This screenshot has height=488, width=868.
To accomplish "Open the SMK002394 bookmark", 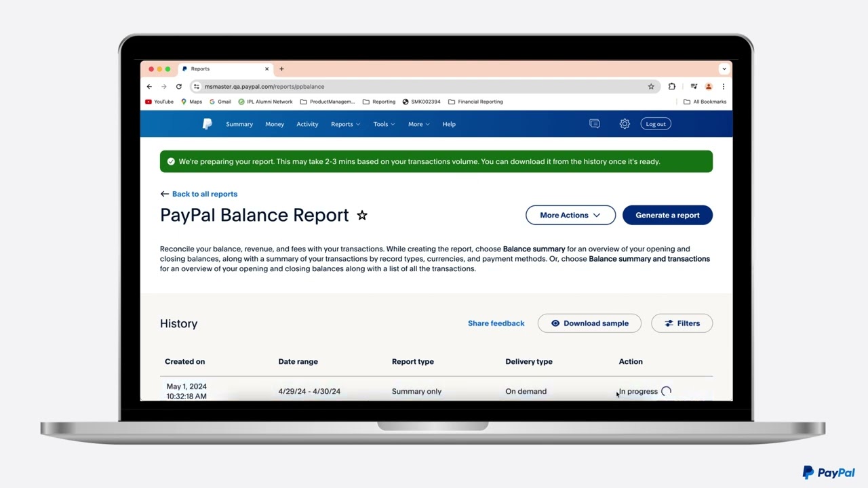I will coord(421,102).
